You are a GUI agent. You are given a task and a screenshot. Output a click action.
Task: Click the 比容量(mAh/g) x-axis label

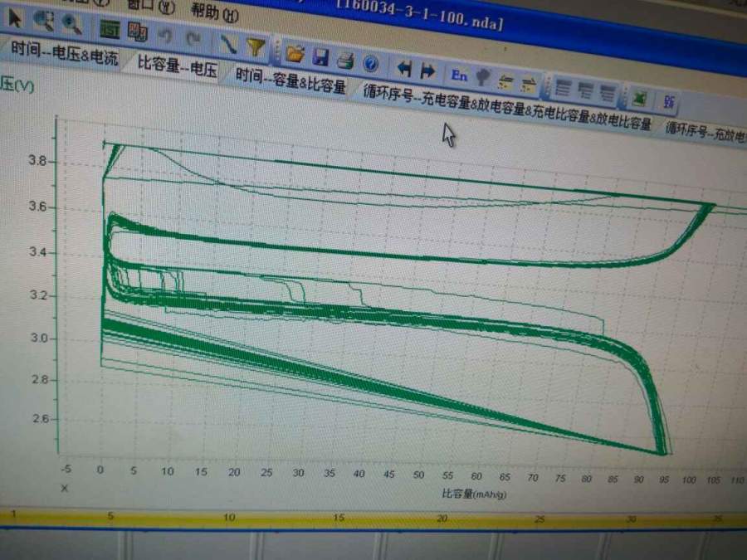[x=474, y=494]
